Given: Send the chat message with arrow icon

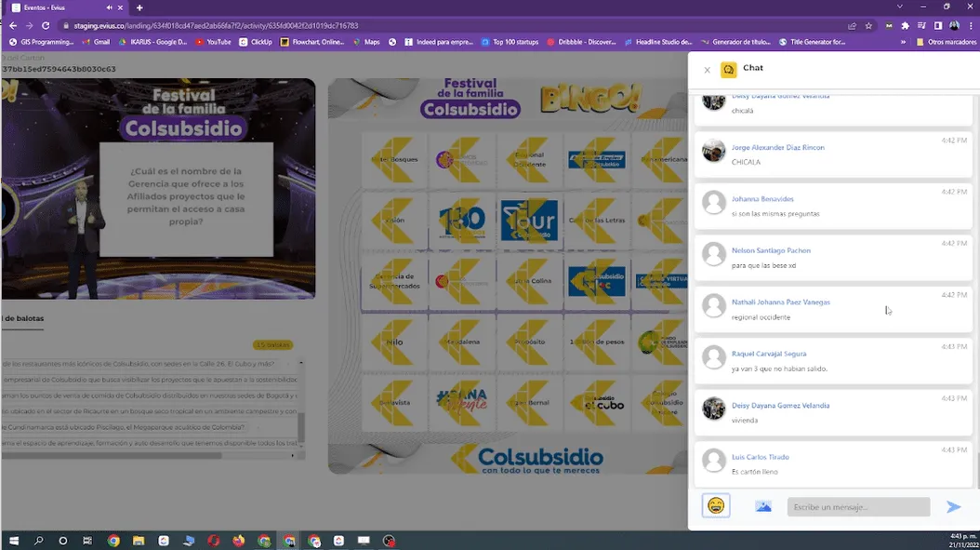Looking at the screenshot, I should click(953, 507).
